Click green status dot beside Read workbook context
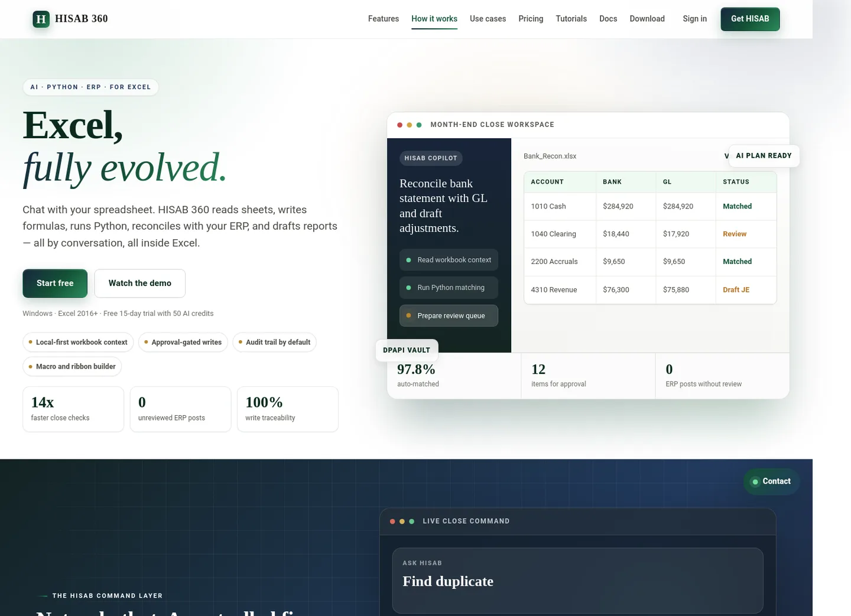The width and height of the screenshot is (851, 616). coord(408,260)
